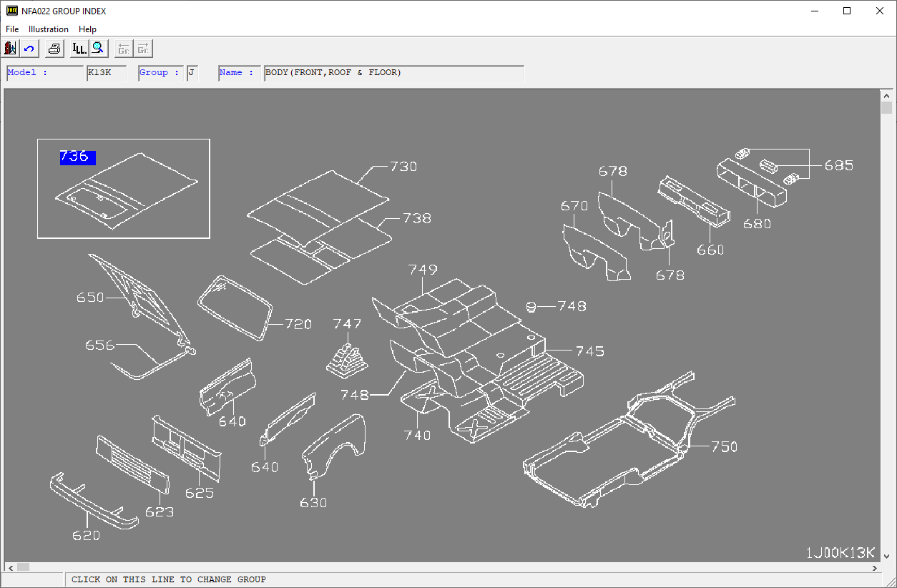The image size is (897, 588).
Task: Click the blue undo arrow icon
Action: click(x=29, y=49)
